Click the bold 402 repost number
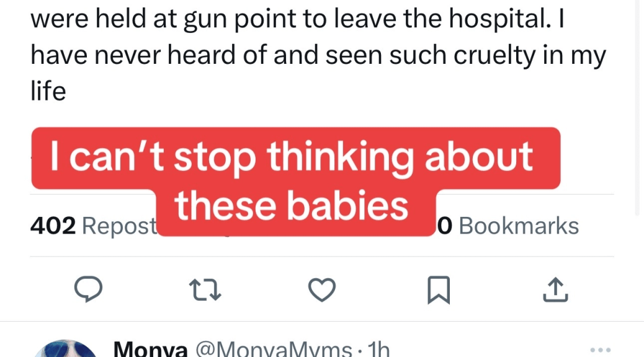Viewport: 644px width, 357px height. pyautogui.click(x=53, y=226)
